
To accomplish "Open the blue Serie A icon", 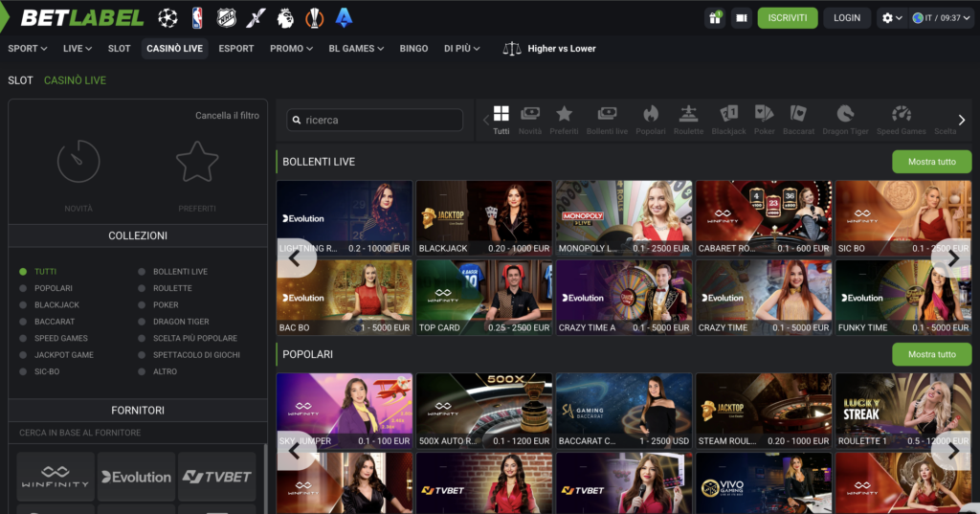I will point(344,18).
